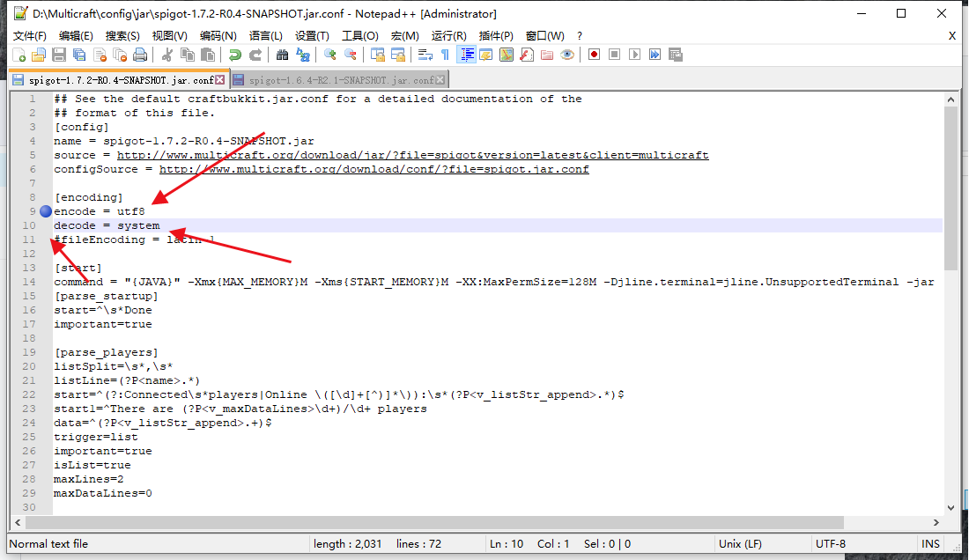Close the spigot-1.7.2-R0.4 tab with its X
969x560 pixels.
220,79
